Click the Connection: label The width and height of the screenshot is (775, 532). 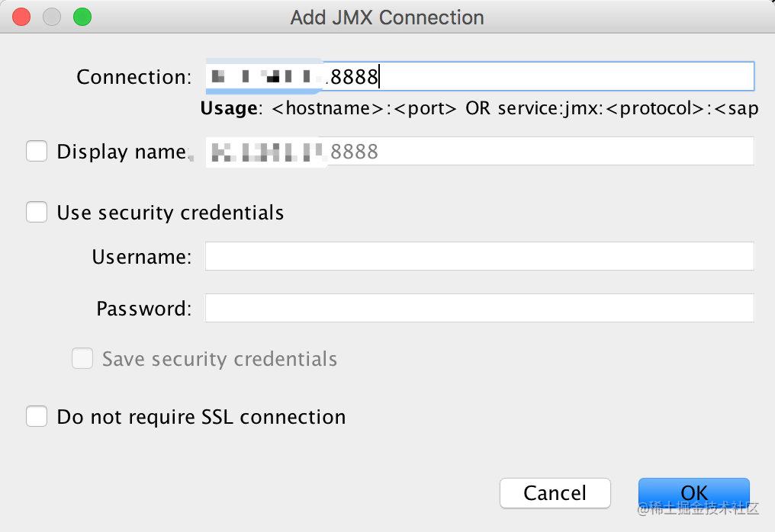point(134,77)
